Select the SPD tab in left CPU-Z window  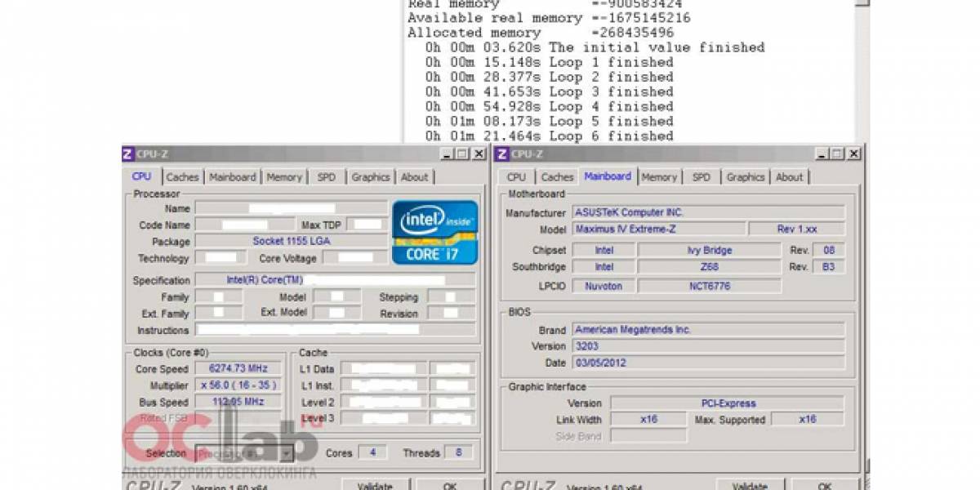point(326,176)
